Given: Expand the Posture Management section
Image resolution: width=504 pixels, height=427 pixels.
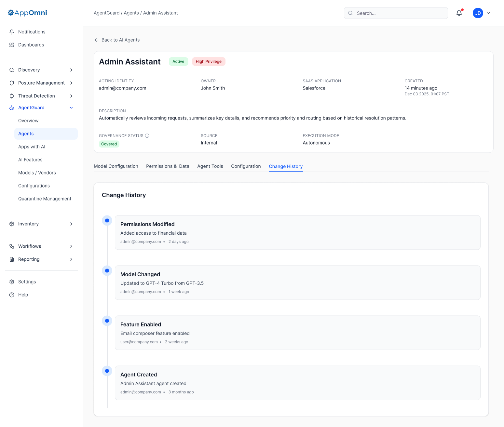Looking at the screenshot, I should 71,83.
